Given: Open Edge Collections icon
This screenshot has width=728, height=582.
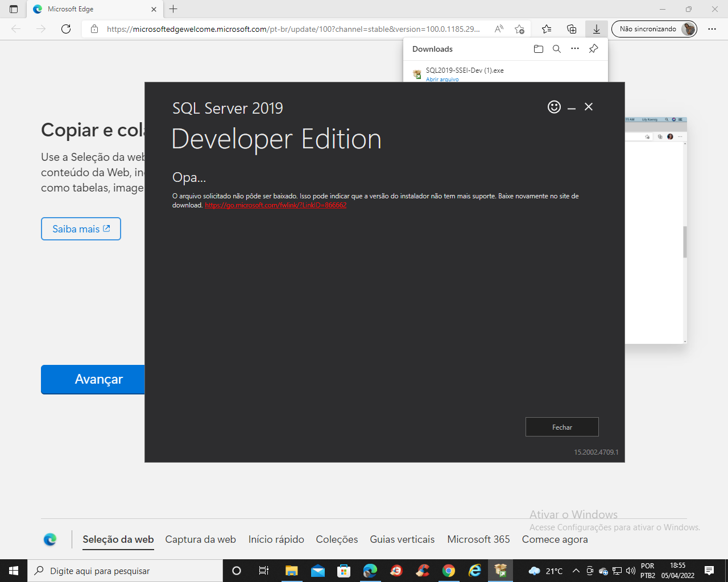Looking at the screenshot, I should coord(572,29).
